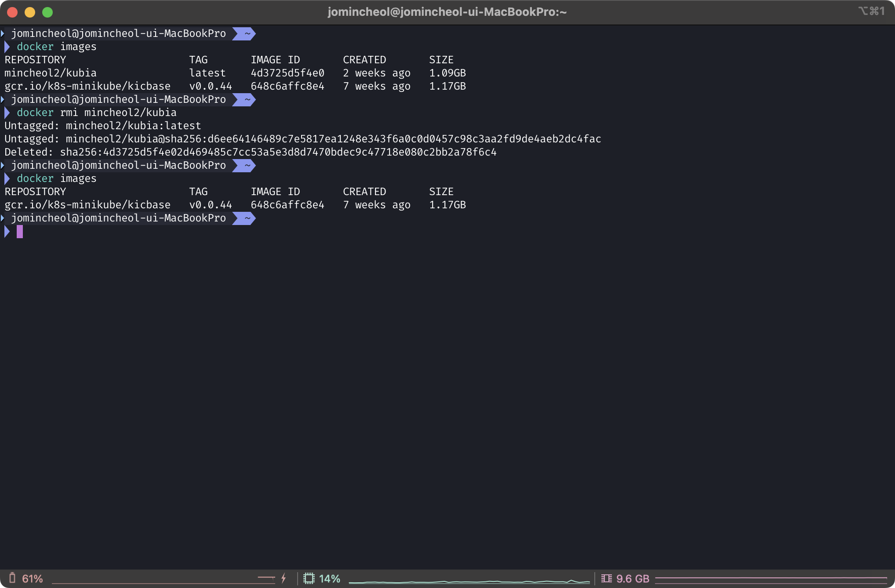Click the 'docker rmi mincheol2/kubia' command text
Image resolution: width=895 pixels, height=588 pixels.
tap(96, 113)
